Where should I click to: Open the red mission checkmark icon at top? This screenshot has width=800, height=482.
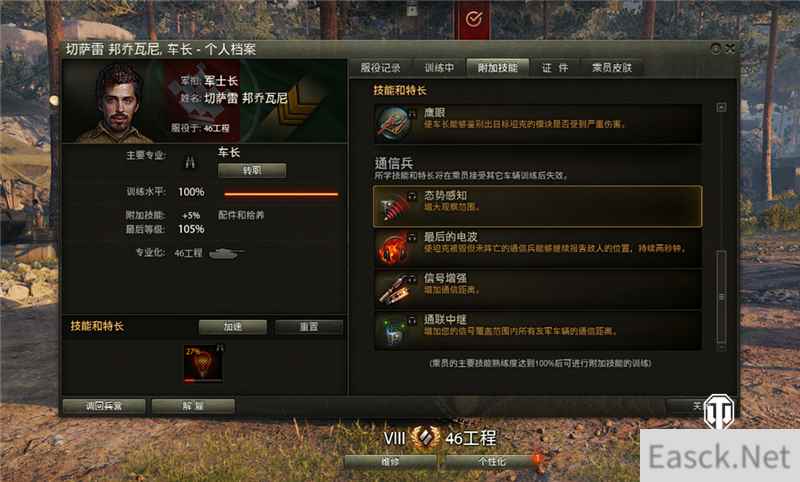point(473,19)
